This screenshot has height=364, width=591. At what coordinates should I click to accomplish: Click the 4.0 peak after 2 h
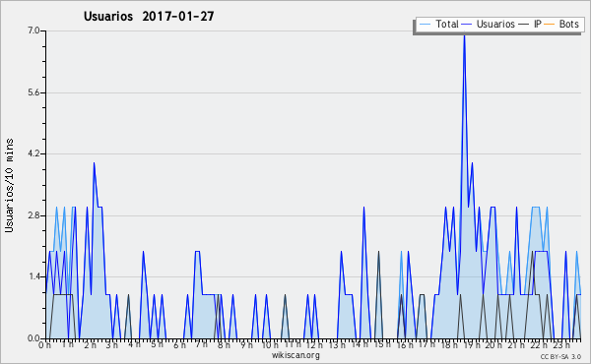(x=94, y=164)
